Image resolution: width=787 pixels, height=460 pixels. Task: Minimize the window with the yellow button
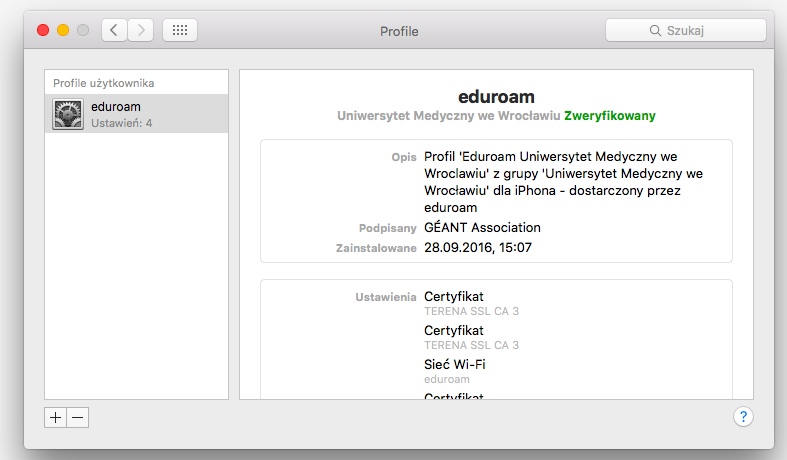[x=63, y=31]
